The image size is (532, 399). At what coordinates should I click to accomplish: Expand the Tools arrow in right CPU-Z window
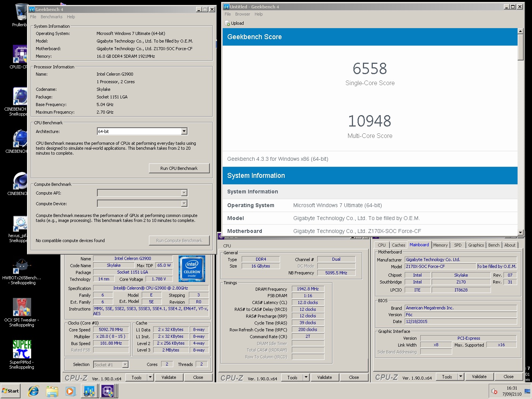(461, 377)
